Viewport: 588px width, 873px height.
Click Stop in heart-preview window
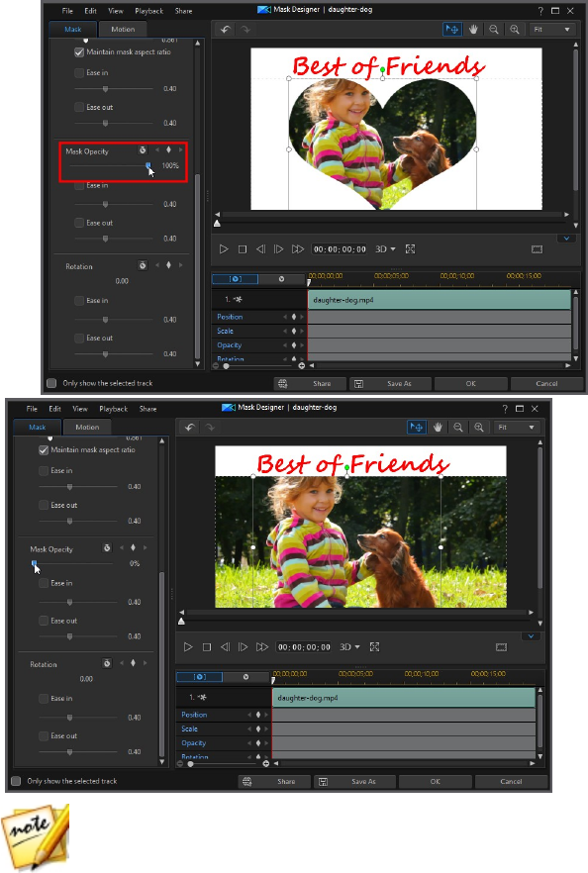243,249
